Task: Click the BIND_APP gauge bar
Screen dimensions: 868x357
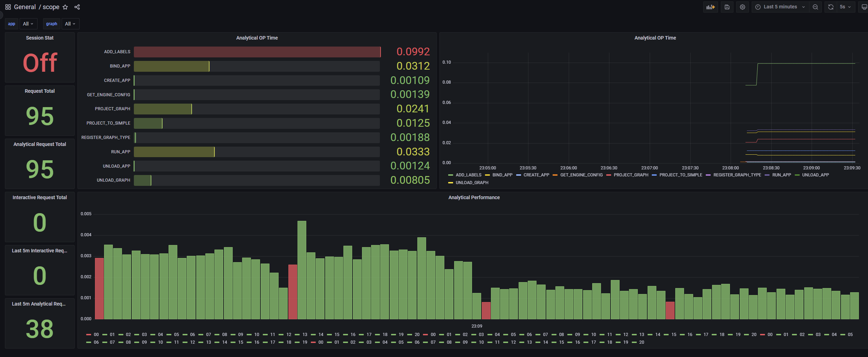Action: click(172, 66)
